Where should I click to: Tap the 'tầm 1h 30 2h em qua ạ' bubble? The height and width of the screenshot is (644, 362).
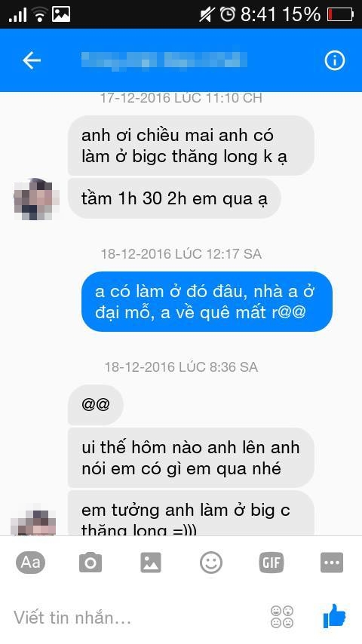(x=174, y=198)
